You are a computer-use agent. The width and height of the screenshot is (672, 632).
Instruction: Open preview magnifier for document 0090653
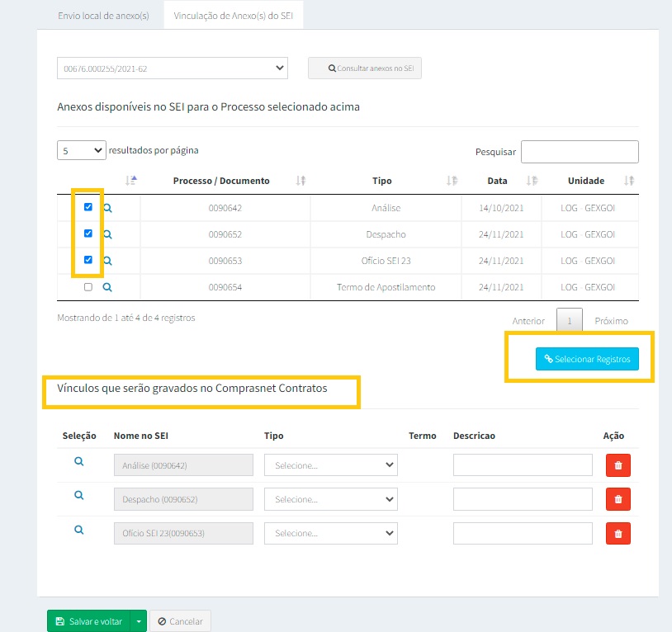click(107, 261)
